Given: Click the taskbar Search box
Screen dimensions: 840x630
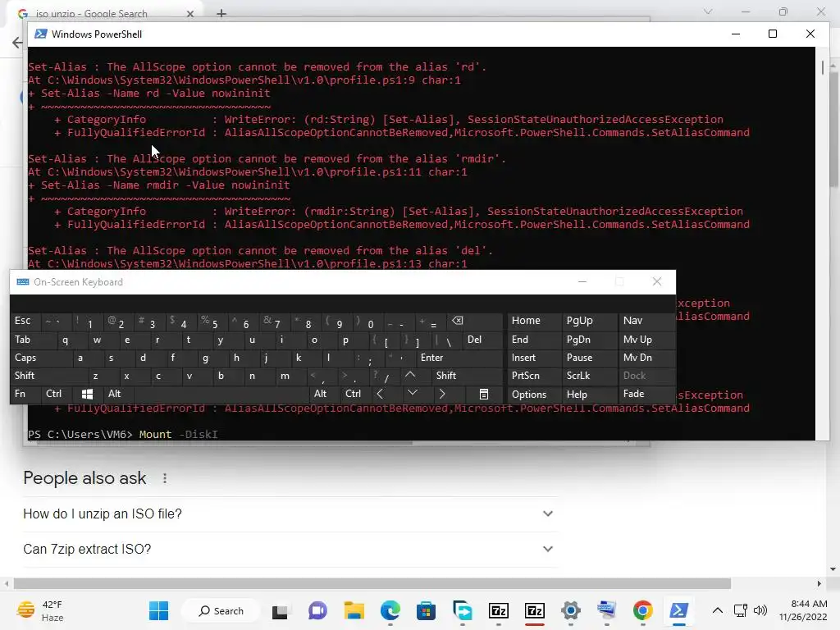Looking at the screenshot, I should pos(221,610).
